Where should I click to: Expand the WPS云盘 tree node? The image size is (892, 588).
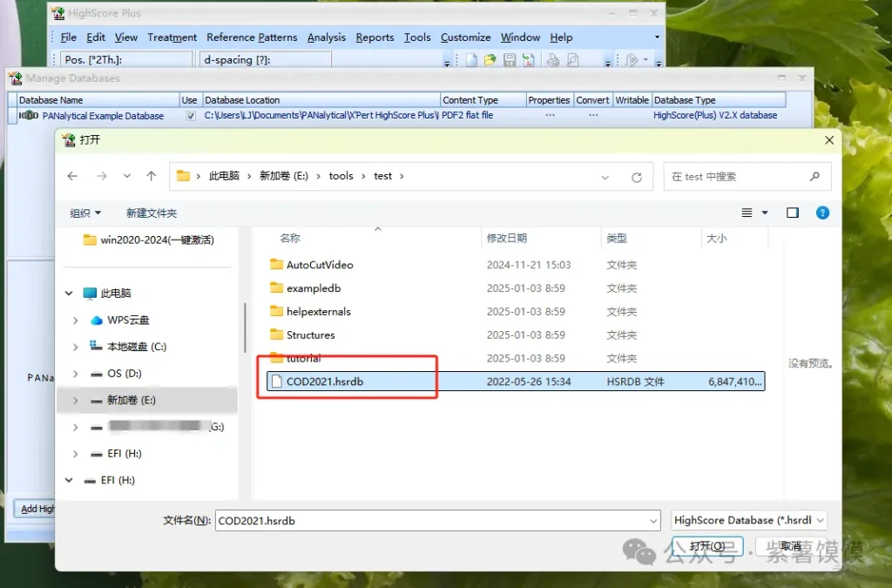tap(76, 321)
